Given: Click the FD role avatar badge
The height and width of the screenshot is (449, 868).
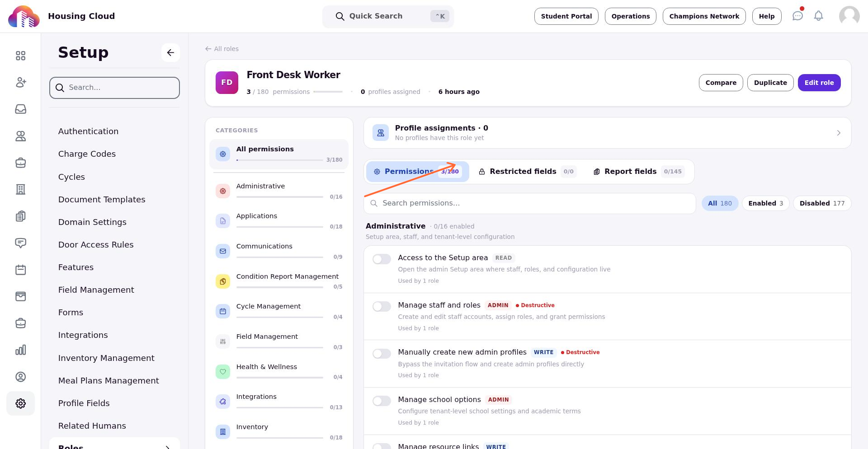Looking at the screenshot, I should (x=227, y=83).
